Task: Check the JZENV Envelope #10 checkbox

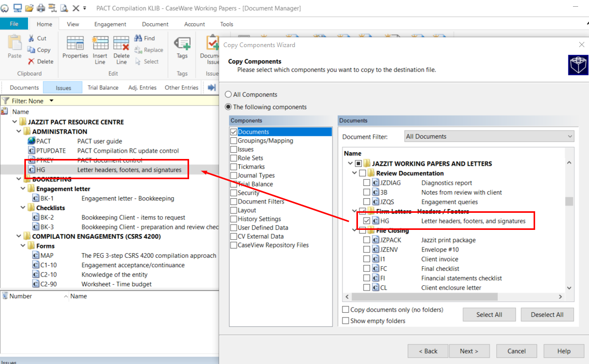Action: coord(367,249)
